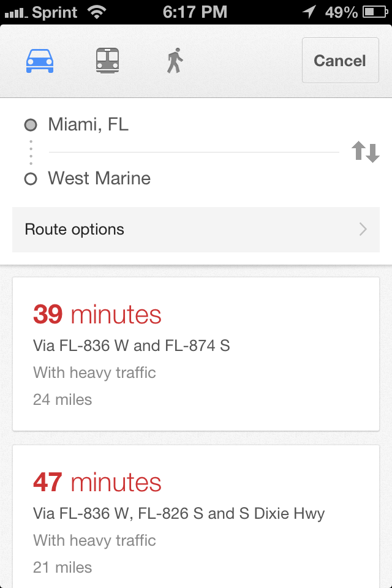Tap the starting point circle marker icon
392x588 pixels.
[x=30, y=124]
